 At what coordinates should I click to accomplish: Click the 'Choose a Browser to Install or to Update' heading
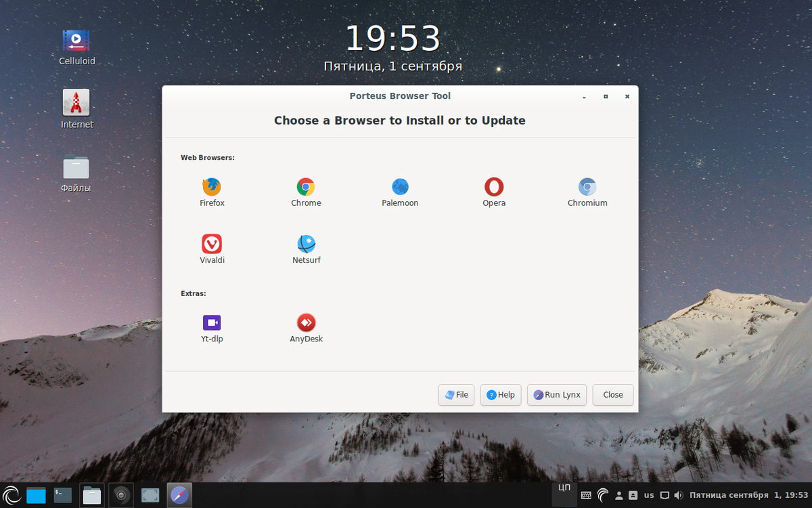[400, 121]
